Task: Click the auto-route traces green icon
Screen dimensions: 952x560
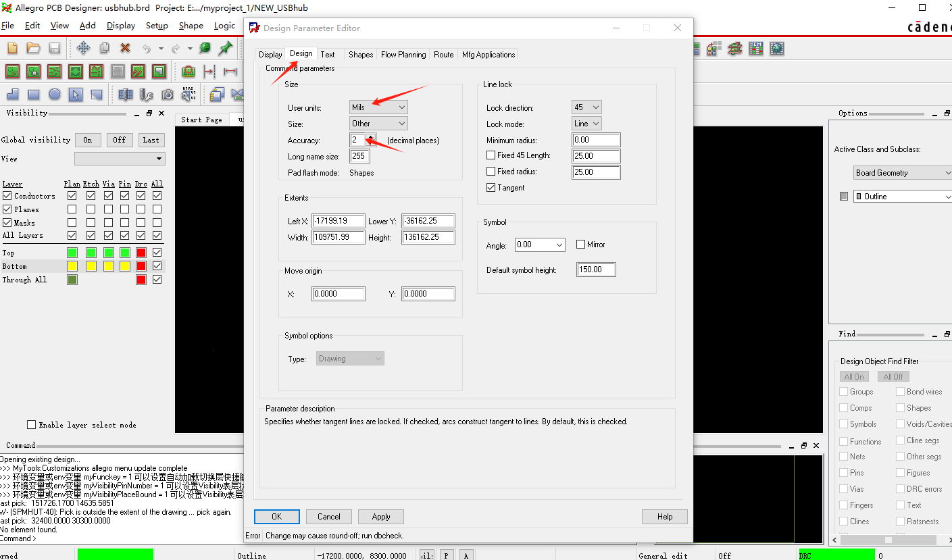Action: coord(55,71)
